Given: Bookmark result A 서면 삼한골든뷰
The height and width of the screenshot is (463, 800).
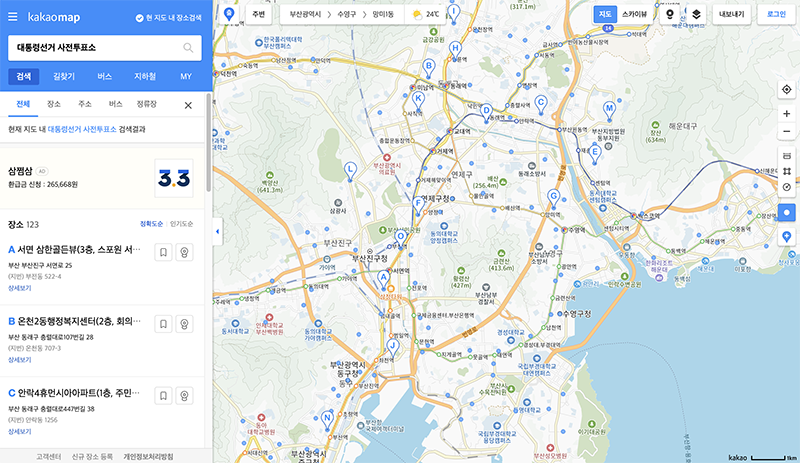Looking at the screenshot, I should [163, 252].
